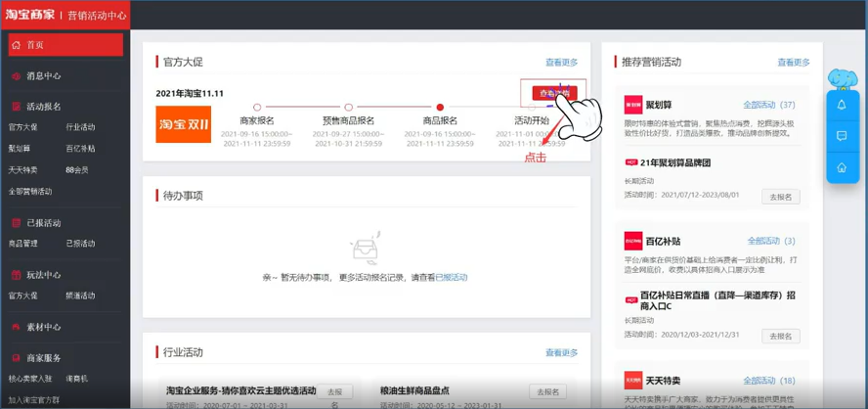Click 营销活动中心 title in the header

[96, 15]
